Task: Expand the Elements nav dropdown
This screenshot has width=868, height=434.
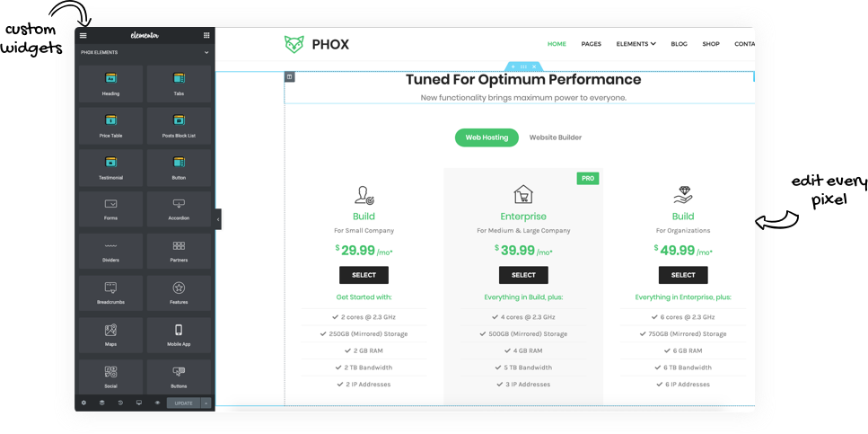Action: point(636,43)
